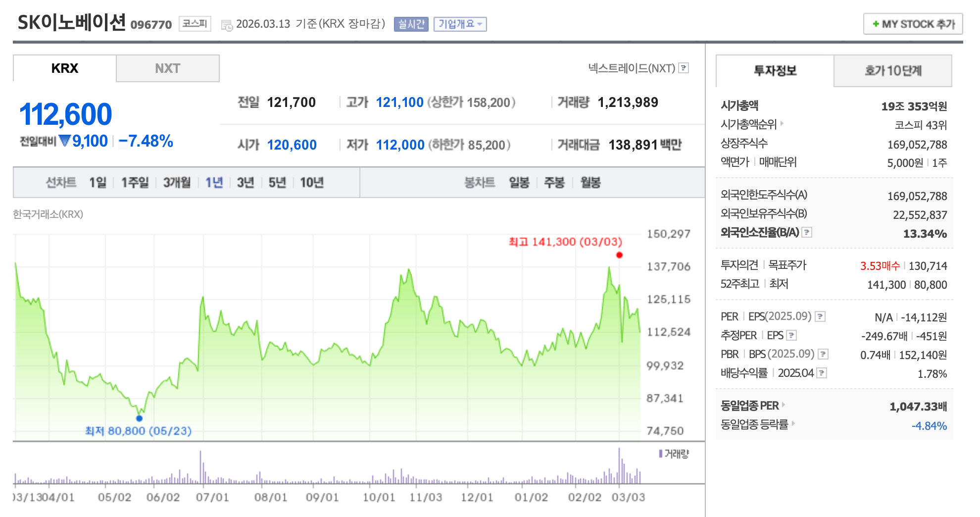Click the -7.48% change rate

(146, 141)
